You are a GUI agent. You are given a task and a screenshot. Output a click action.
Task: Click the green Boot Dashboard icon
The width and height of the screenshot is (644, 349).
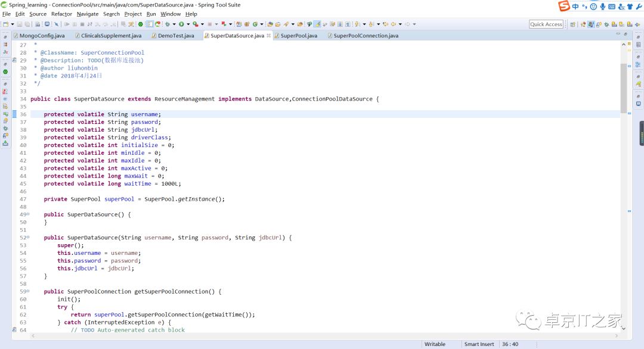pyautogui.click(x=141, y=24)
